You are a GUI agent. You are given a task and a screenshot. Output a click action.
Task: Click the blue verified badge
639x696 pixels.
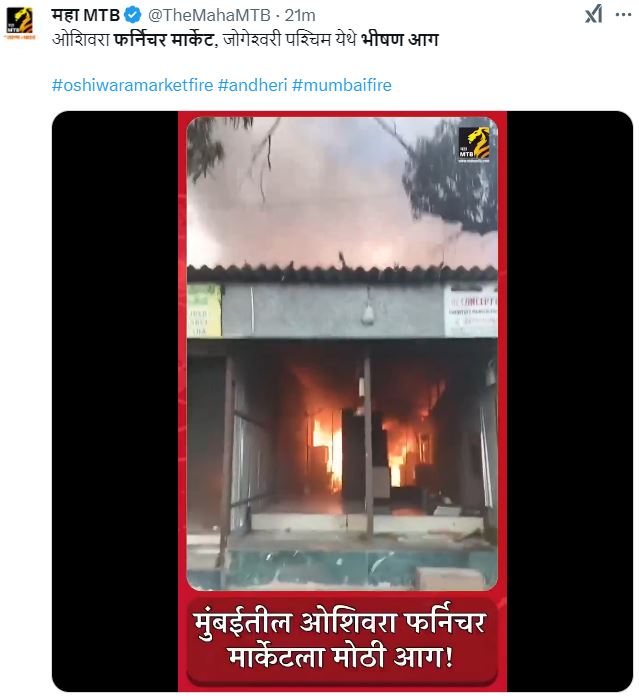pyautogui.click(x=133, y=15)
